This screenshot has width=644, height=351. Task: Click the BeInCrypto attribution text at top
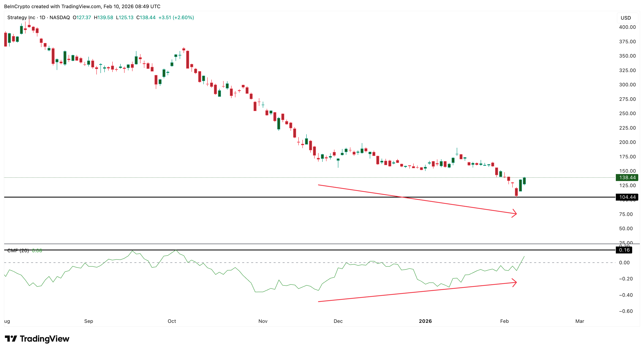[x=82, y=6]
